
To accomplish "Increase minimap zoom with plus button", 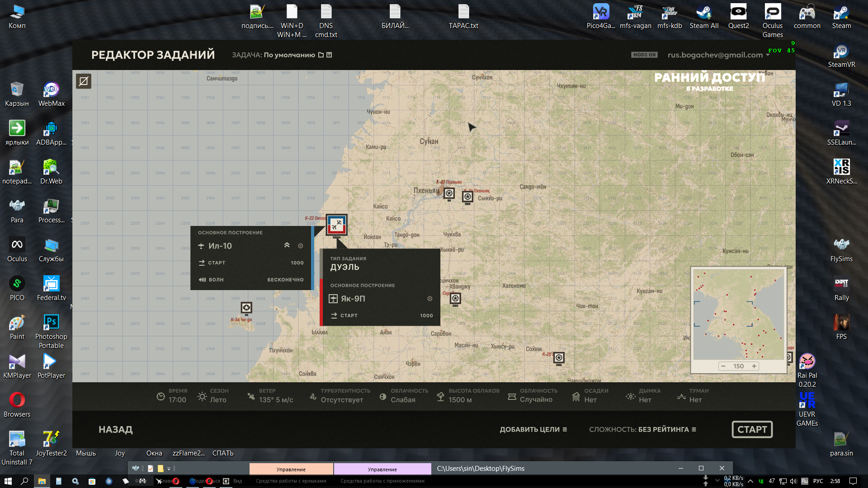I will coord(754,366).
